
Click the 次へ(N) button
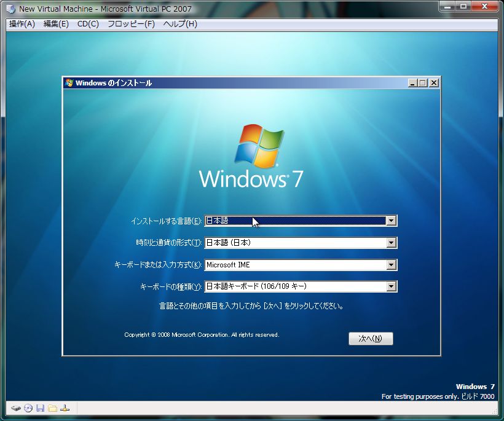coord(371,339)
